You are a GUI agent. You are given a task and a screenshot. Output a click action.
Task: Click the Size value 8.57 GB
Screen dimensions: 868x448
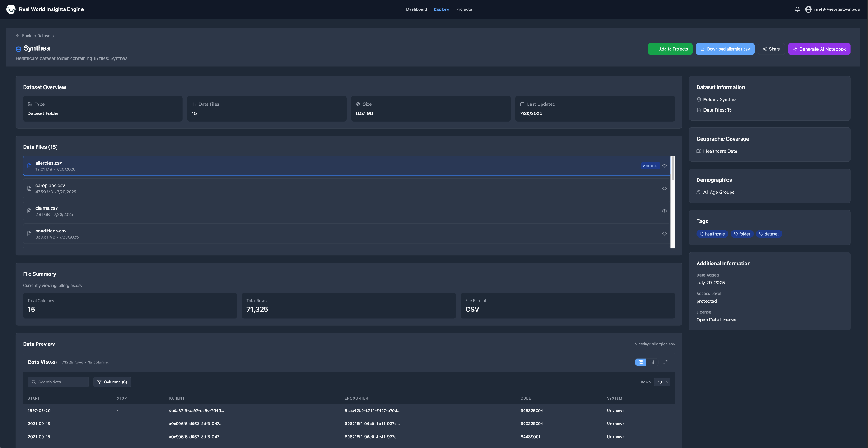coord(364,113)
